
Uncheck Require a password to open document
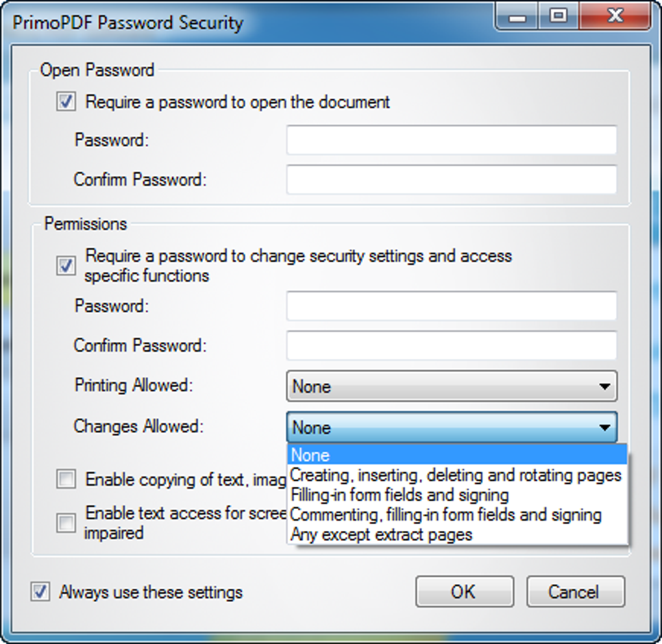tap(66, 102)
